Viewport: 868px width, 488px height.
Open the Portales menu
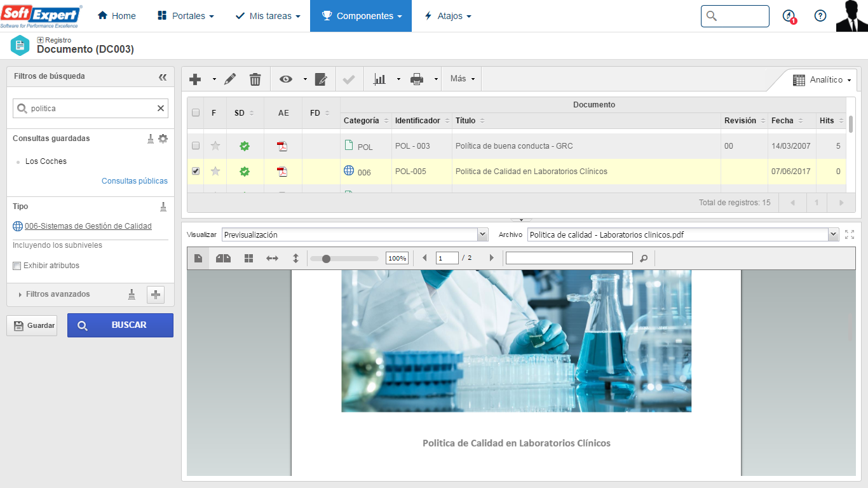pos(185,16)
